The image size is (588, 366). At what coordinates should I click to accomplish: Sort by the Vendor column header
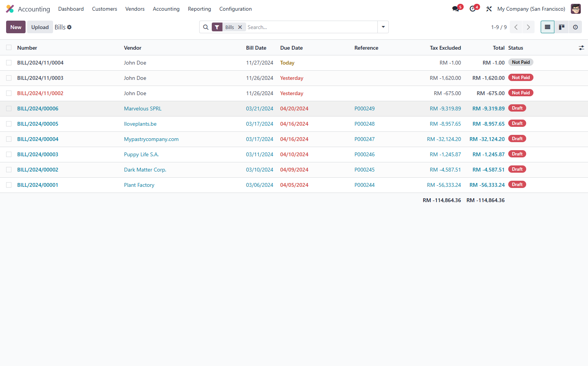coord(133,48)
